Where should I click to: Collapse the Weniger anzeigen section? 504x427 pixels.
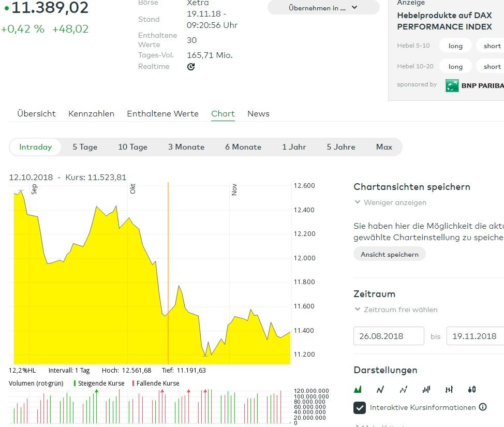tap(391, 202)
